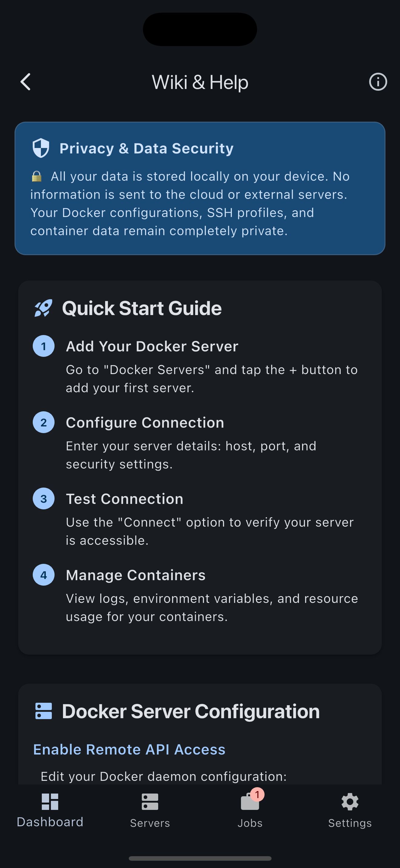Tap the Quick Start rocket icon
This screenshot has width=400, height=868.
[44, 308]
